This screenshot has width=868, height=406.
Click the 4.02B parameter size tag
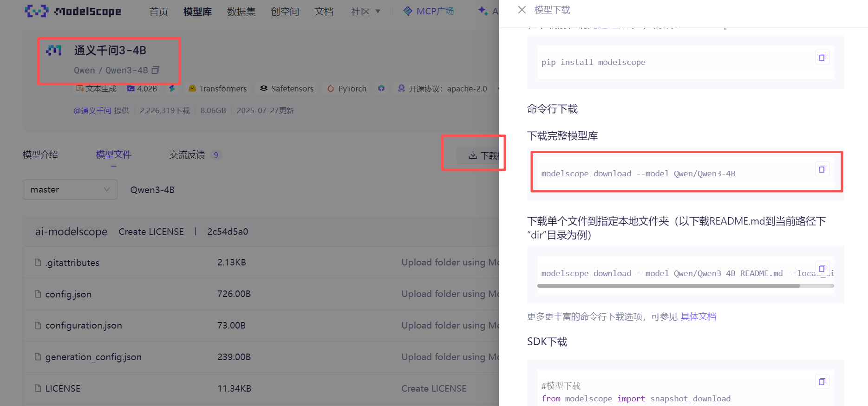point(143,89)
